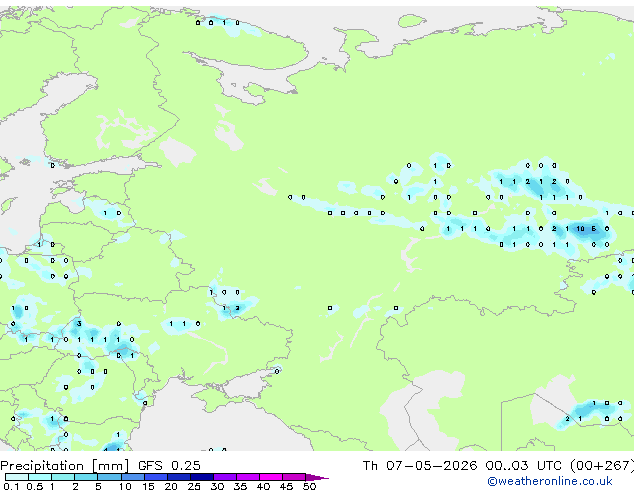Click legend scale label "0.1"
The width and height of the screenshot is (634, 490).
[11, 486]
